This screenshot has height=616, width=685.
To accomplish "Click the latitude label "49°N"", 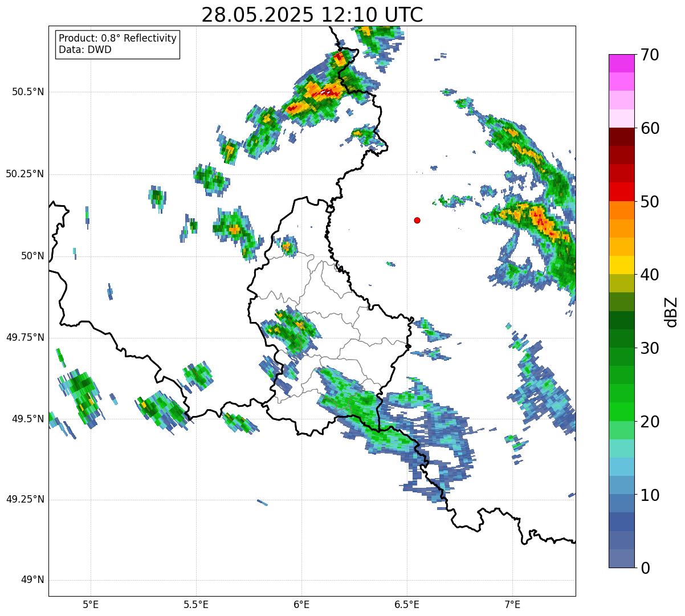I will (x=32, y=580).
